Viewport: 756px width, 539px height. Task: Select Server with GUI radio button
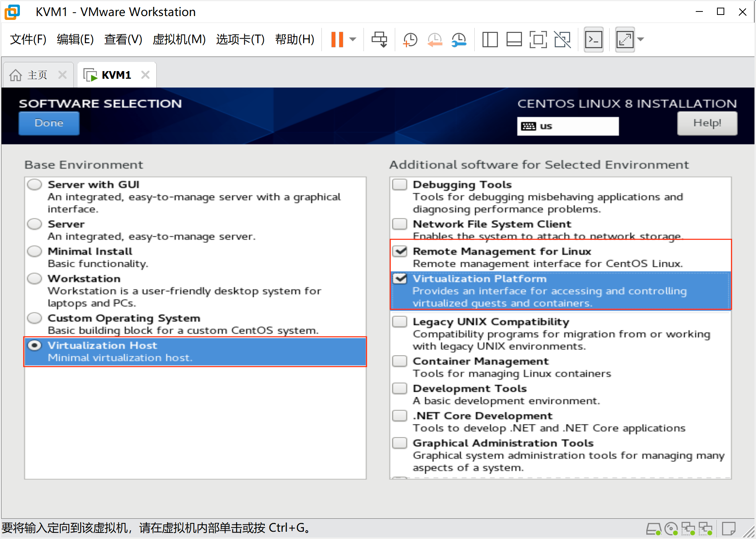point(34,185)
